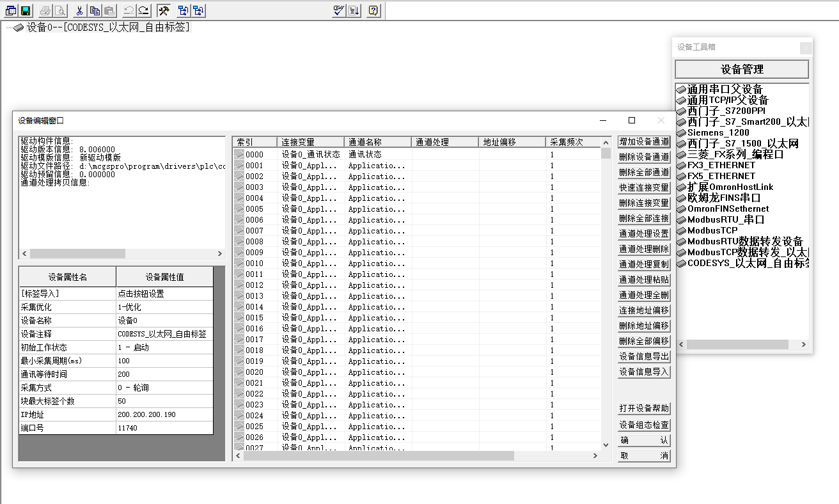Screen dimensions: 839x504
Task: Click the redo arrow icon
Action: coord(144,10)
